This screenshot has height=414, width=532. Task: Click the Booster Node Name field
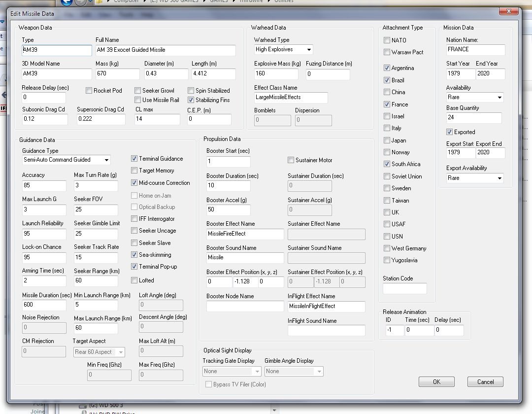pyautogui.click(x=245, y=307)
